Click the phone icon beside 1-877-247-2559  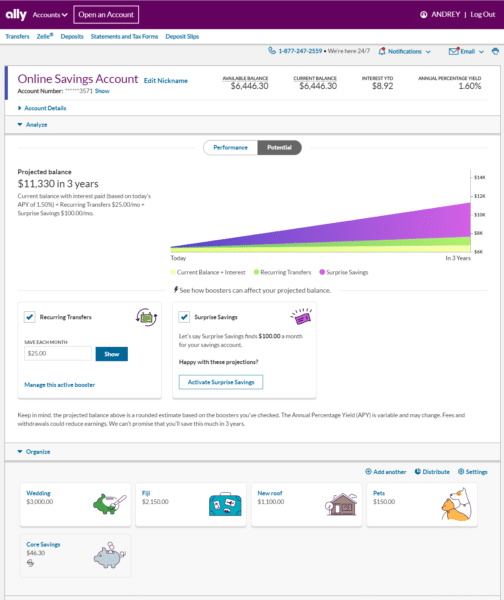point(272,51)
